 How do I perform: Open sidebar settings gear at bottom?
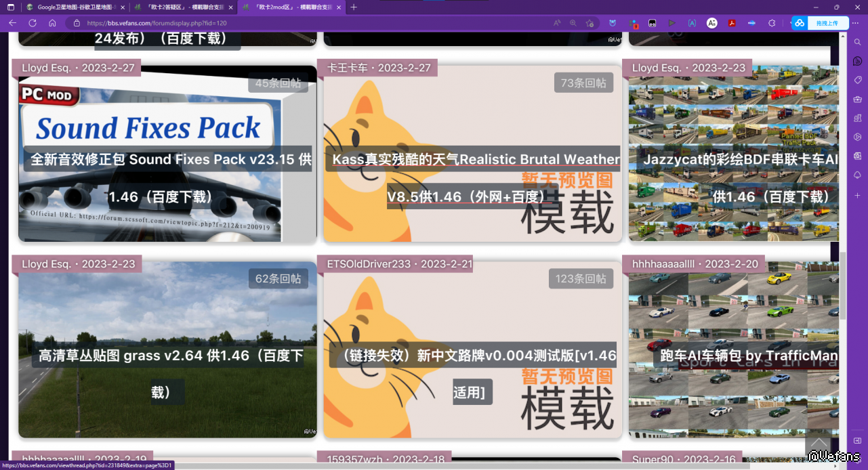tap(858, 459)
